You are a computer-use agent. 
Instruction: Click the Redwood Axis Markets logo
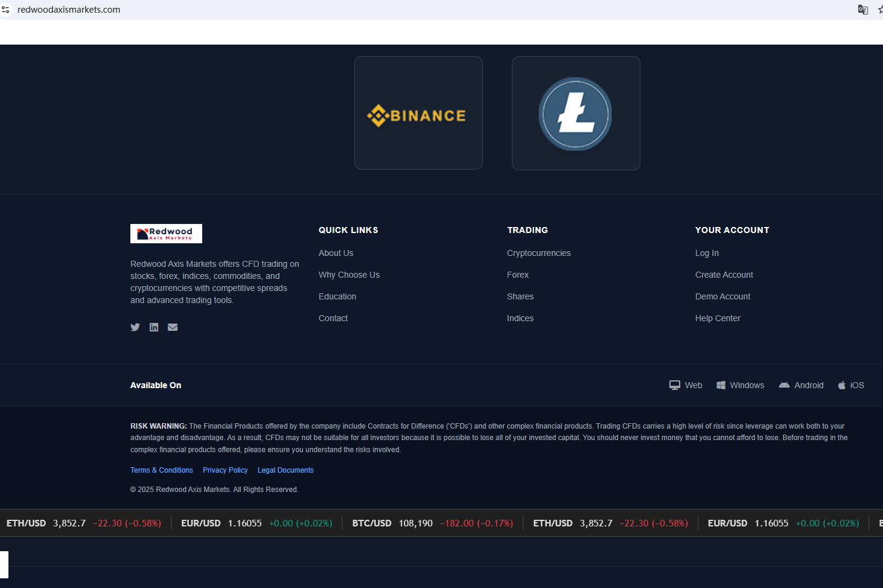(x=166, y=234)
